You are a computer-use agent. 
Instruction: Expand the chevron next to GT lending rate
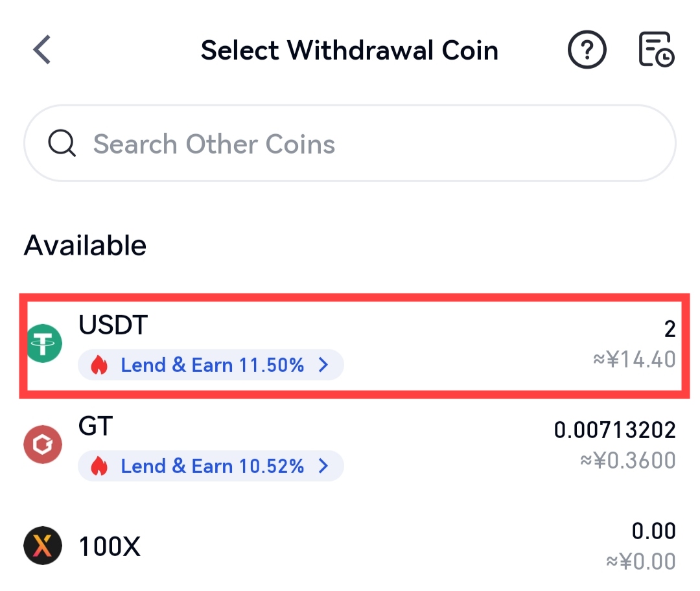click(325, 466)
